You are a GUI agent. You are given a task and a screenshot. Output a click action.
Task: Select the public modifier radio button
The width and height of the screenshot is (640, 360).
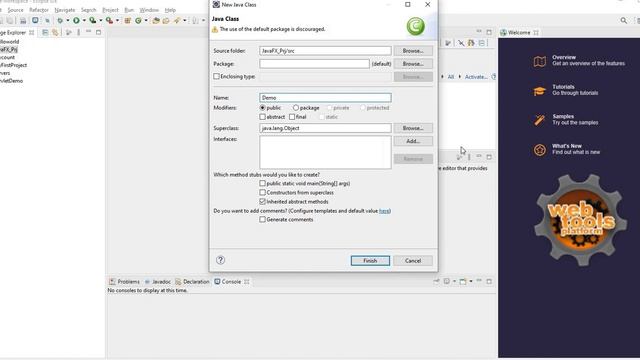(x=262, y=108)
